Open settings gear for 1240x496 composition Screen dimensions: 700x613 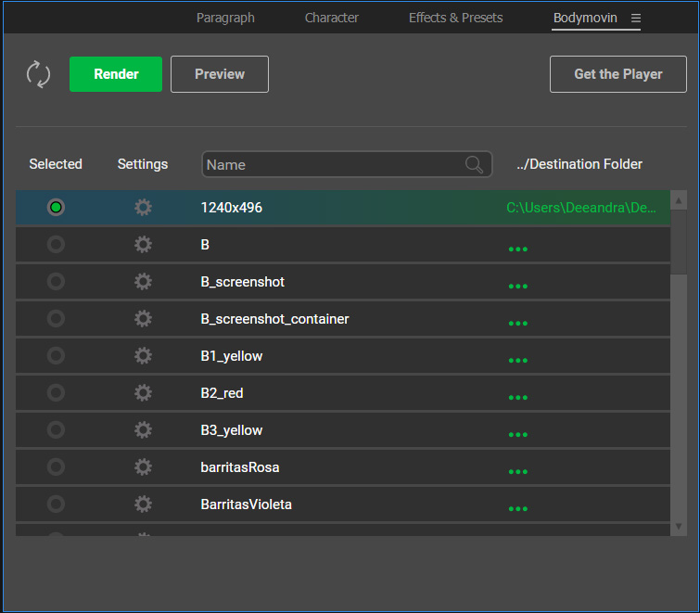click(143, 208)
